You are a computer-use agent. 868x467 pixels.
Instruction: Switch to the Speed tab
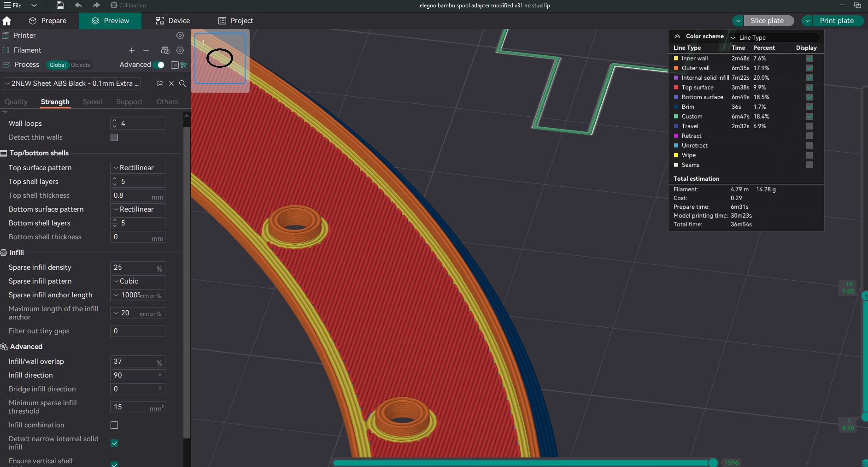pos(93,102)
